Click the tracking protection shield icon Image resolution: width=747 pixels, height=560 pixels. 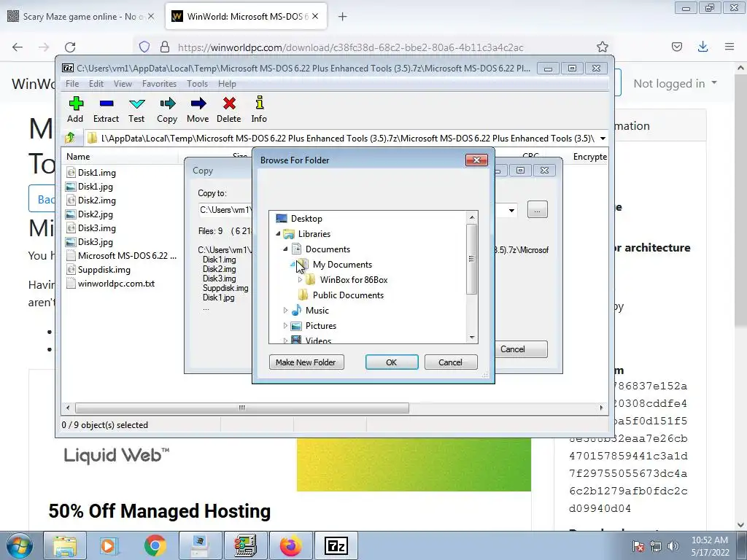tap(144, 47)
